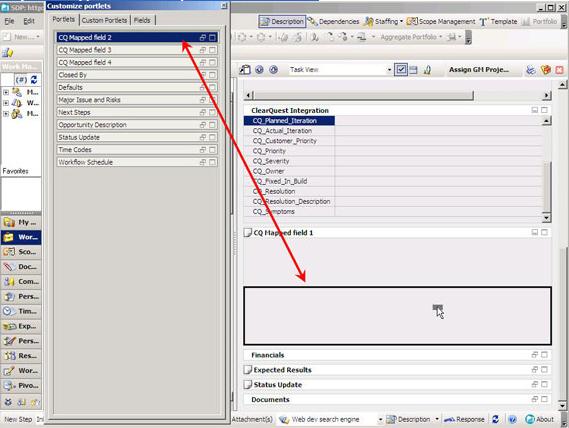Open the My ... navigation button
The image size is (569, 428).
coord(21,222)
